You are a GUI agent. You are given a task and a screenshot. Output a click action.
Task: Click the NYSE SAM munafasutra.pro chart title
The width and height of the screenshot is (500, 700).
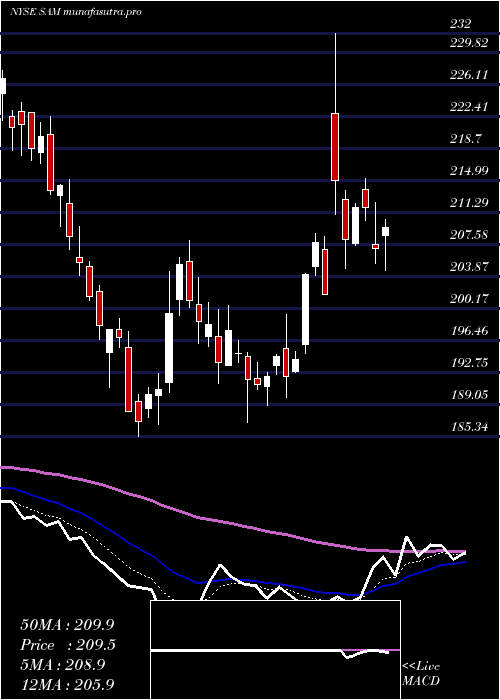click(75, 12)
